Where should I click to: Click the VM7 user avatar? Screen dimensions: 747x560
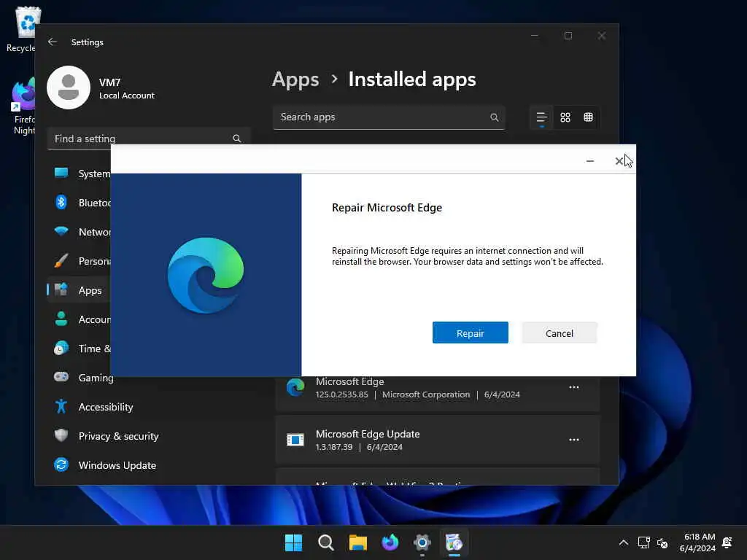(x=69, y=87)
